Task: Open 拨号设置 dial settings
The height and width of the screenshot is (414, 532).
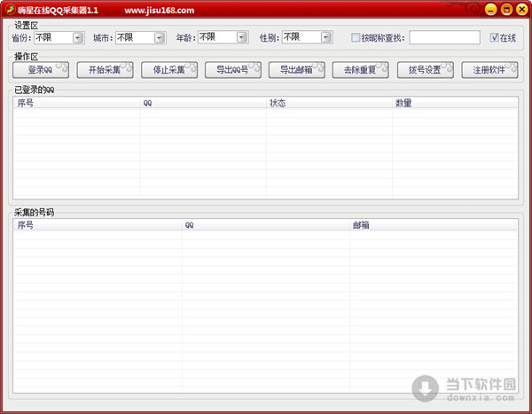Action: 425,70
